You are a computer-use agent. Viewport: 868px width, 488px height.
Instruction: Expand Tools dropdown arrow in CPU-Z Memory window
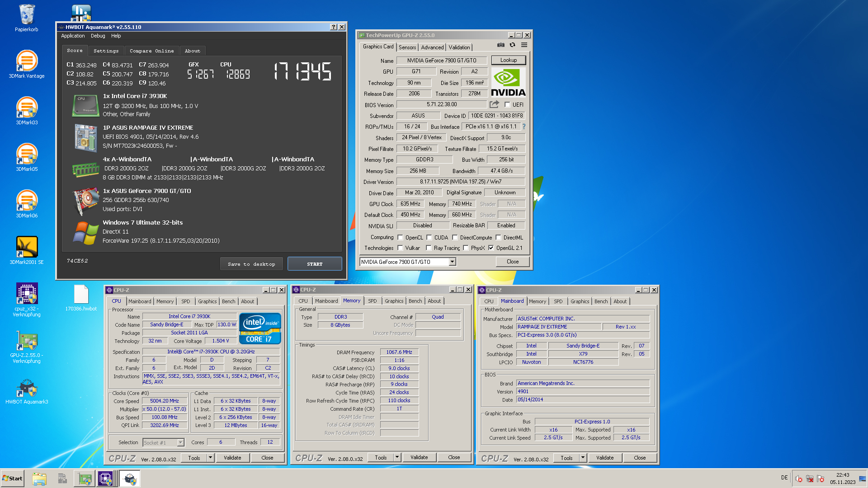(397, 457)
